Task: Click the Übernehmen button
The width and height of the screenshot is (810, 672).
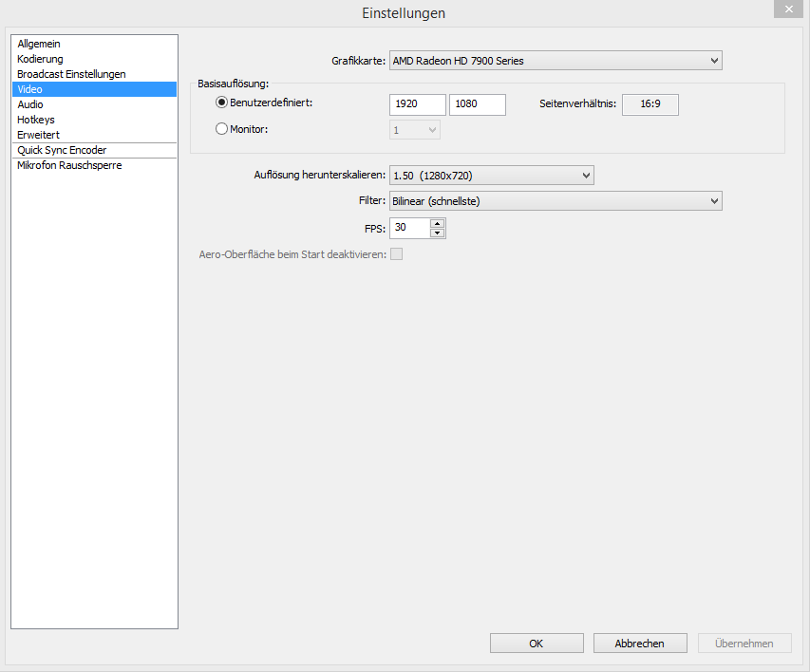Action: (x=744, y=644)
